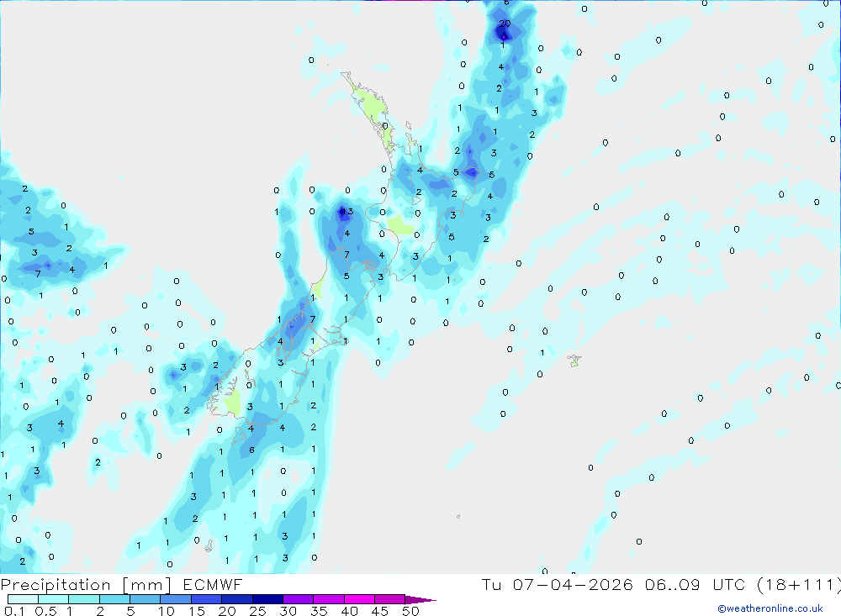The width and height of the screenshot is (841, 616).
Task: Click the legend swatch between 0.1 and 0.5
Action: [23, 599]
